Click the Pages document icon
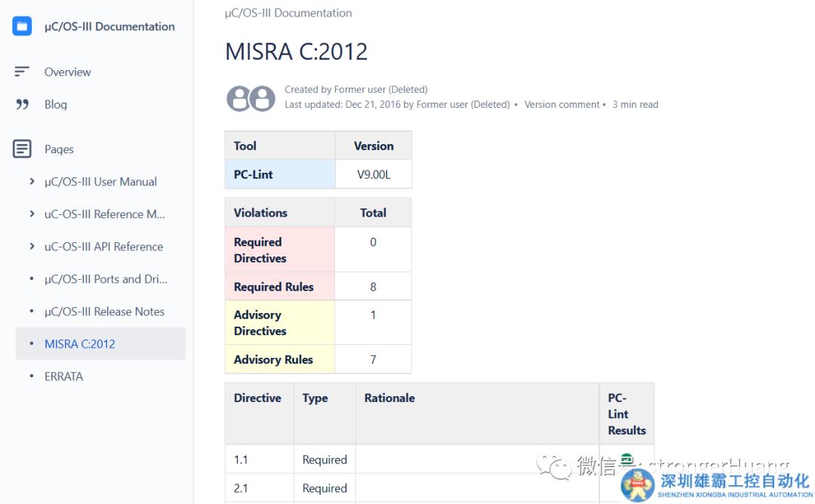Screen dimensions: 815x504 point(22,149)
